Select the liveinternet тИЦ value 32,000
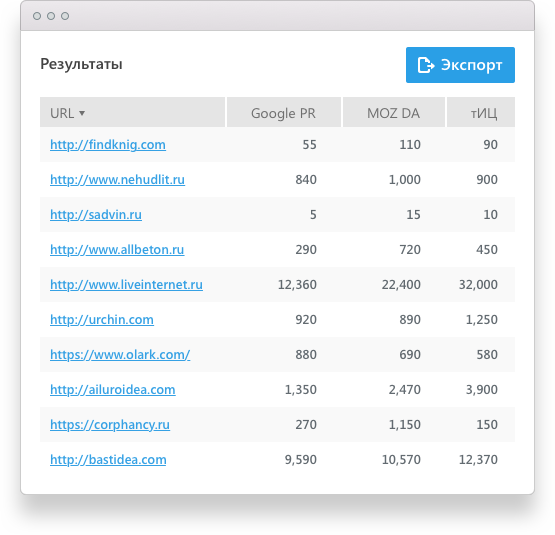 click(x=478, y=285)
